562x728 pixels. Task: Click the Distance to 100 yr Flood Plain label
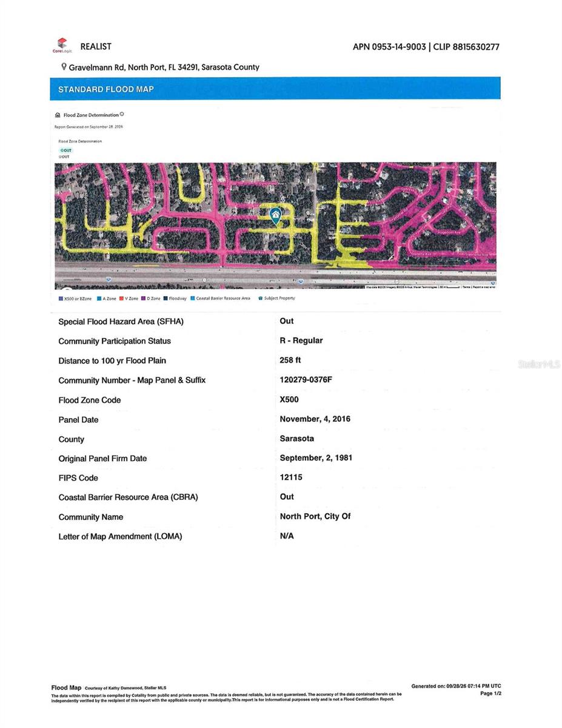pos(112,360)
